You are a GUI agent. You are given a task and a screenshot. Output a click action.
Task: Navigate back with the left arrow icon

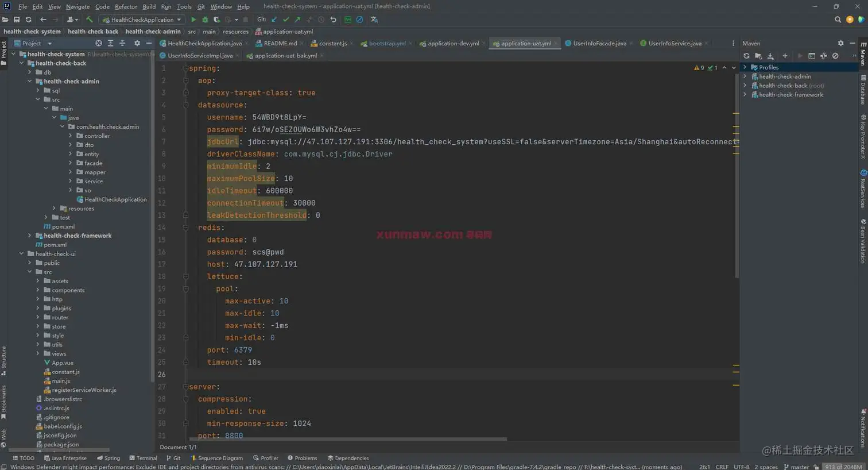pyautogui.click(x=43, y=20)
